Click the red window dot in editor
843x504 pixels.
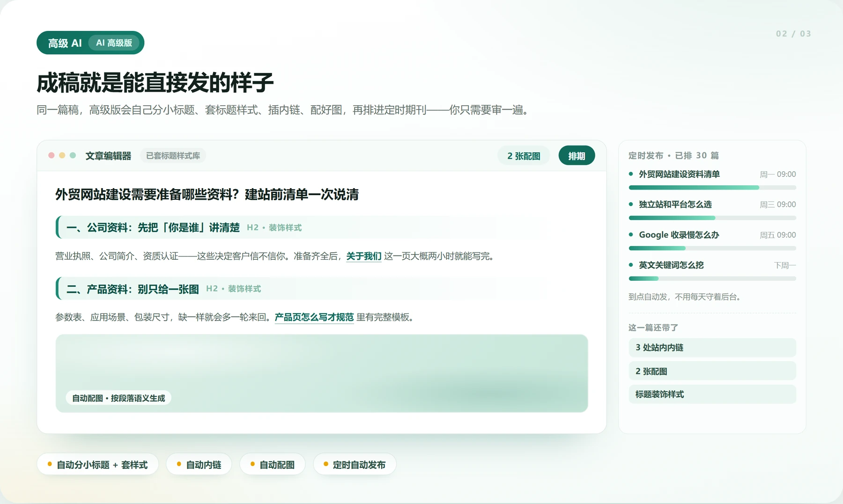52,155
